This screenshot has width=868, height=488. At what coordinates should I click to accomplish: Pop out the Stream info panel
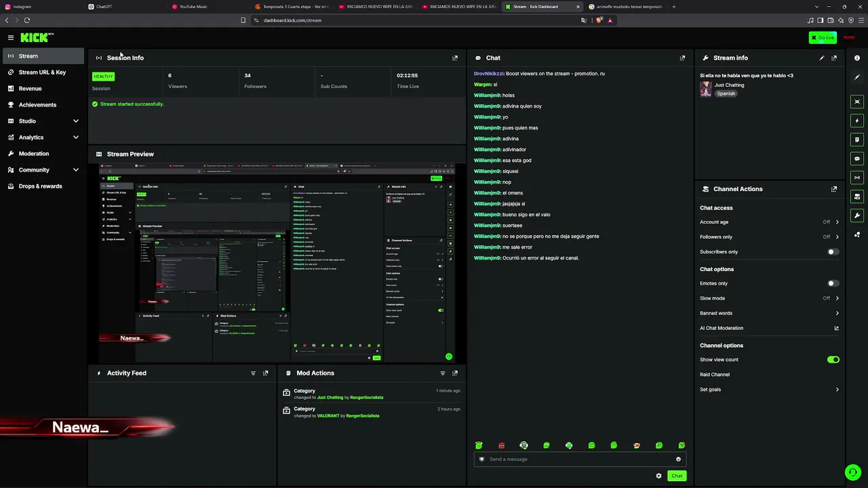(x=834, y=58)
